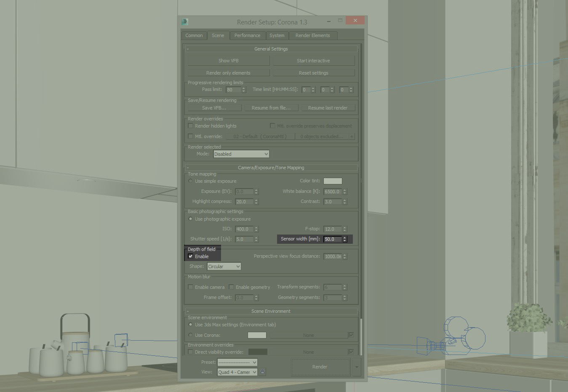
Task: Click the Contrast spinner arrows
Action: tap(345, 202)
